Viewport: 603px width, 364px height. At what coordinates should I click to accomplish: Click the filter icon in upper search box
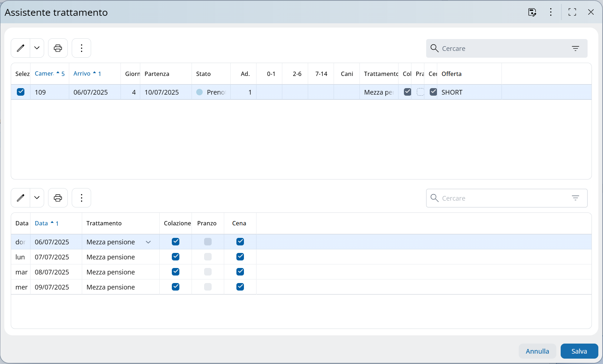coord(575,48)
